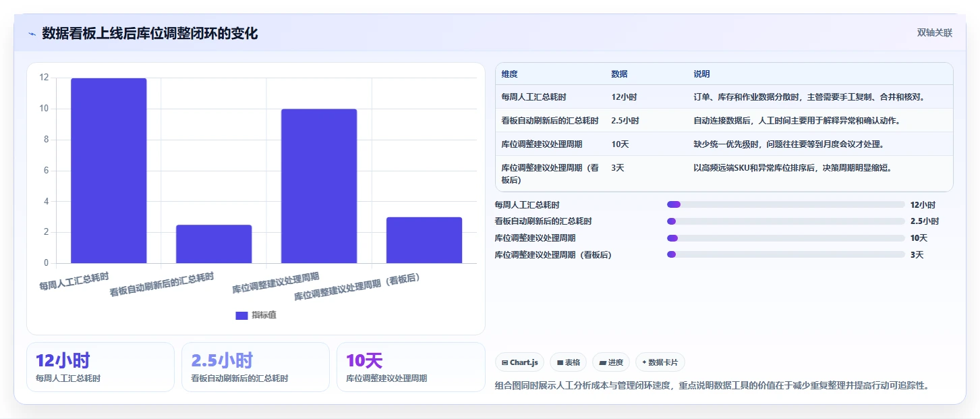This screenshot has width=980, height=419.
Task: Click the 每周人工汇总耗时 x-axis label
Action: click(74, 281)
